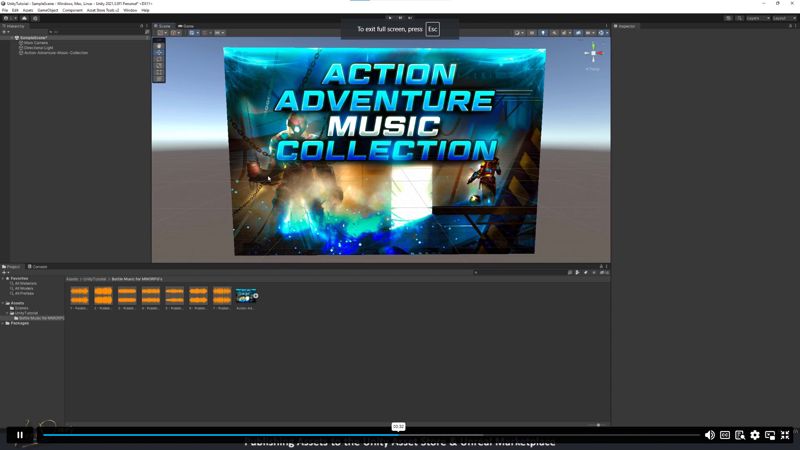Pause the video playback

point(20,435)
